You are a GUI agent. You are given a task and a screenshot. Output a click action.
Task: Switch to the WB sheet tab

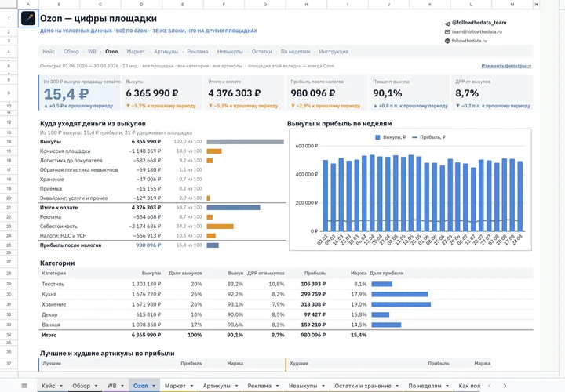pyautogui.click(x=111, y=386)
